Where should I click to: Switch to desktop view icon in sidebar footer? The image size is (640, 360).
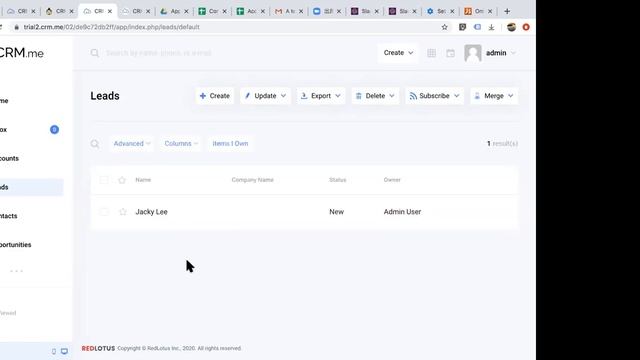64,351
